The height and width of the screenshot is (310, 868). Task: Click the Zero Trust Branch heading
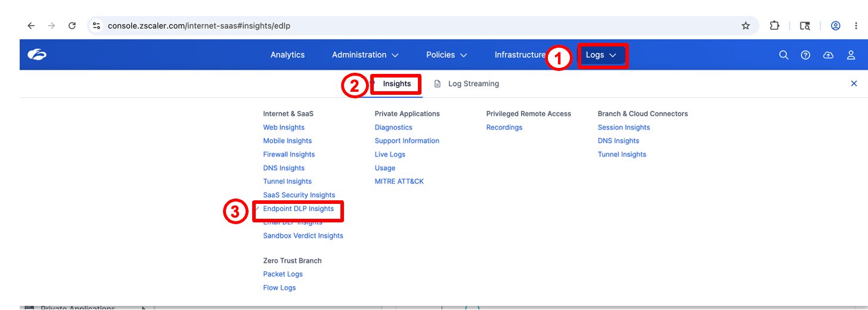(293, 261)
